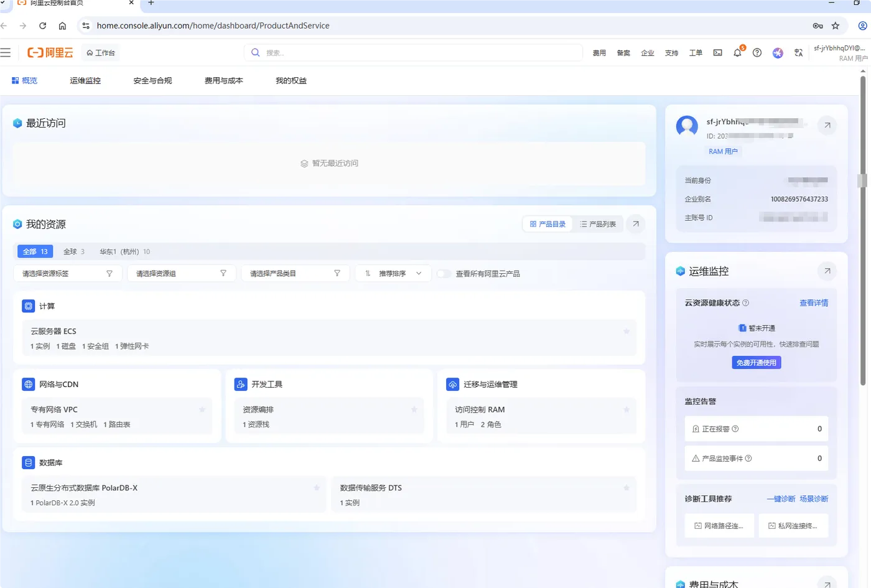The width and height of the screenshot is (871, 588).
Task: Open 请选择产品类目 filter dropdown
Action: point(296,274)
